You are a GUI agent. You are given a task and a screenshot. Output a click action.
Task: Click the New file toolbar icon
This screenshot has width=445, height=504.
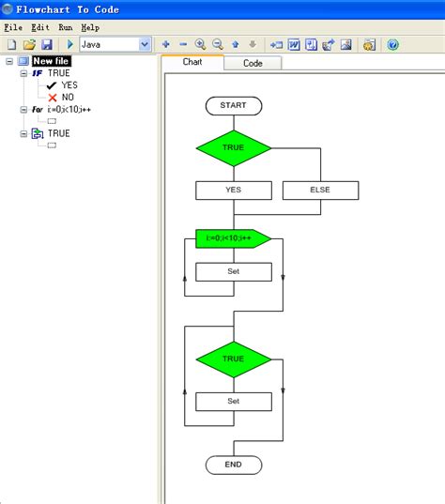click(x=11, y=44)
